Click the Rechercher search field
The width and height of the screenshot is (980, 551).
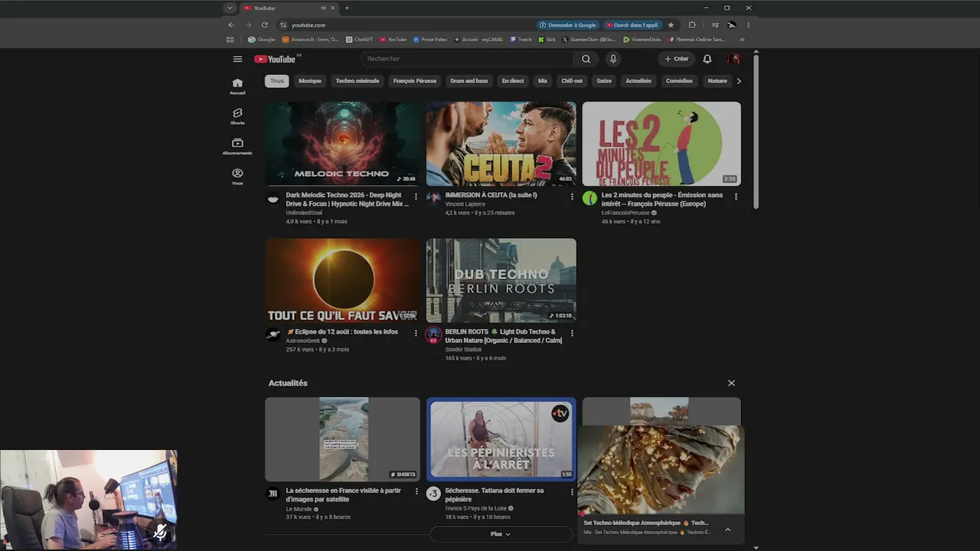[x=467, y=59]
